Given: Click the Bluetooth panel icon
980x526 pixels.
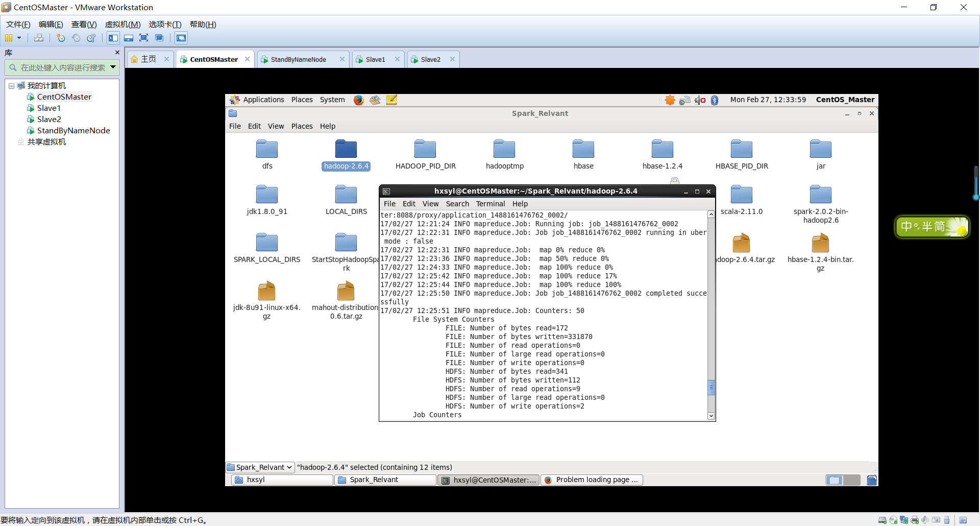Looking at the screenshot, I should (x=715, y=100).
